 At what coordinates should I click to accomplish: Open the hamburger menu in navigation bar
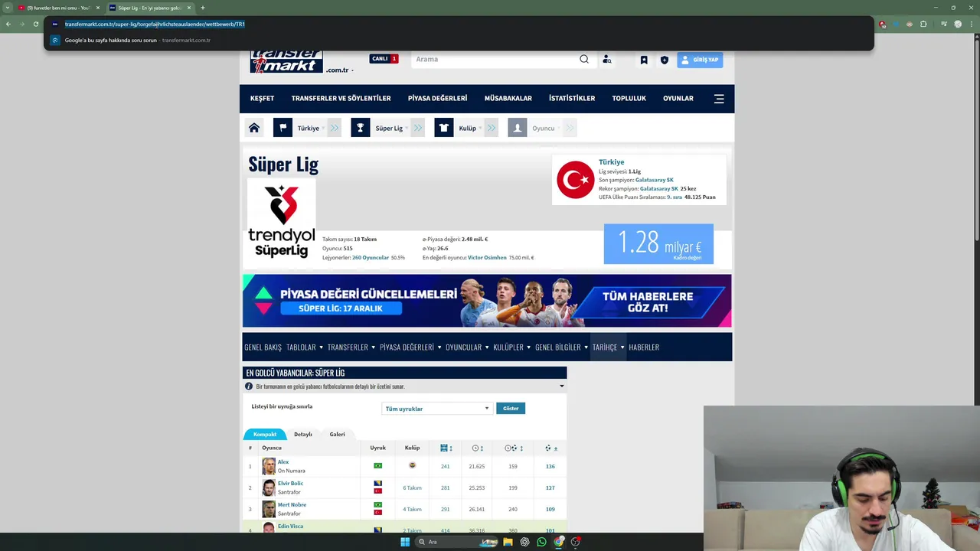[x=719, y=99]
